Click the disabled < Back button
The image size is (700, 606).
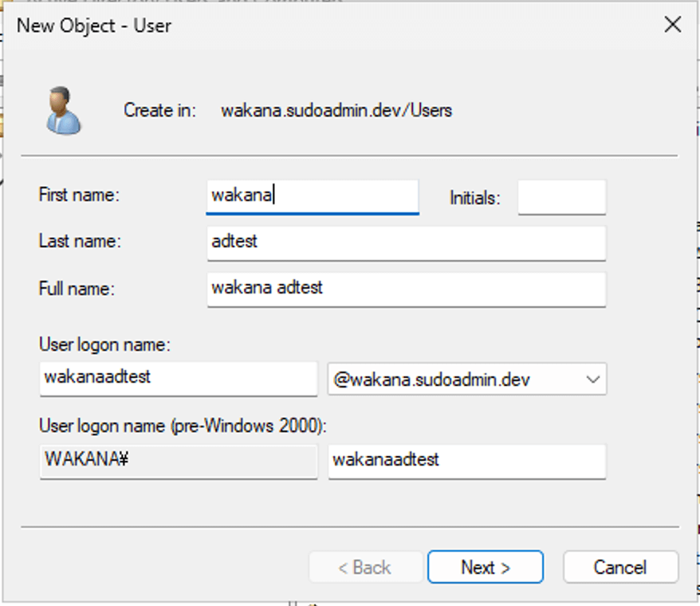(x=364, y=567)
